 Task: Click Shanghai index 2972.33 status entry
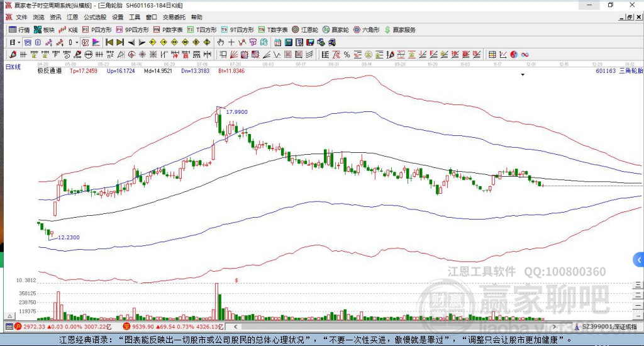pyautogui.click(x=64, y=326)
